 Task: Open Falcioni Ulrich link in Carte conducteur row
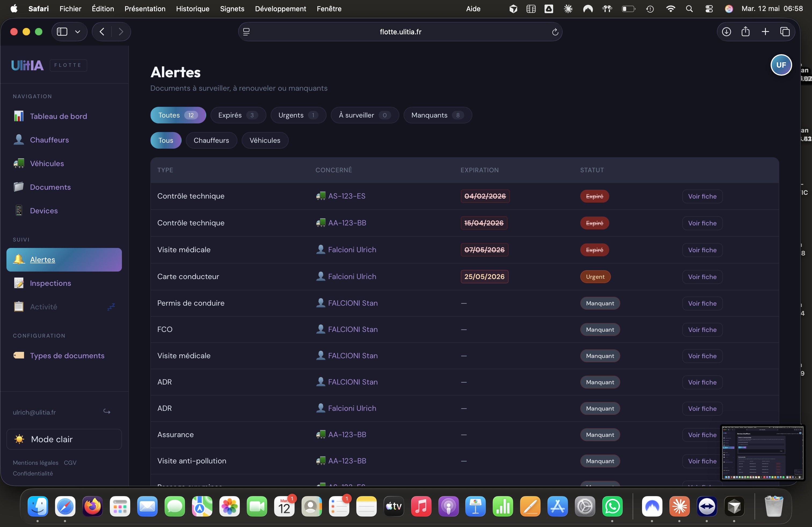(352, 276)
